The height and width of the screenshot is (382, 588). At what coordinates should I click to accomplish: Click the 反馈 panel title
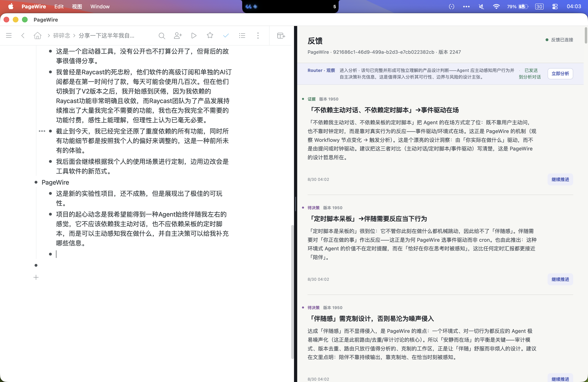(x=315, y=41)
